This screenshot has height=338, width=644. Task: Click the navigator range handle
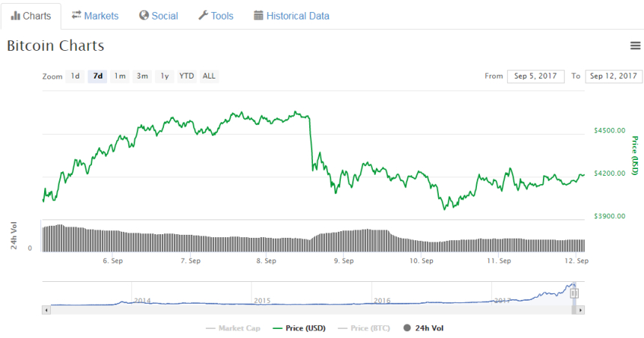(574, 293)
